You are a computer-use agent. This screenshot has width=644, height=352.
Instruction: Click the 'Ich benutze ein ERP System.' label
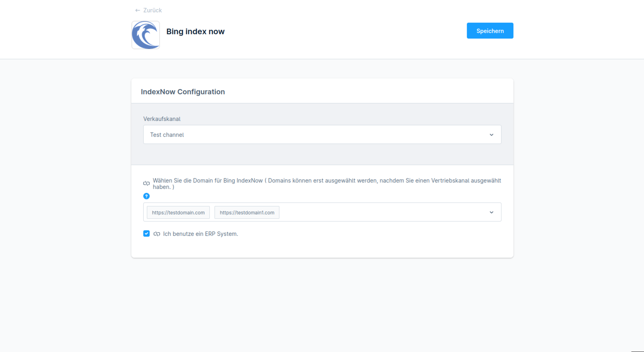[201, 234]
